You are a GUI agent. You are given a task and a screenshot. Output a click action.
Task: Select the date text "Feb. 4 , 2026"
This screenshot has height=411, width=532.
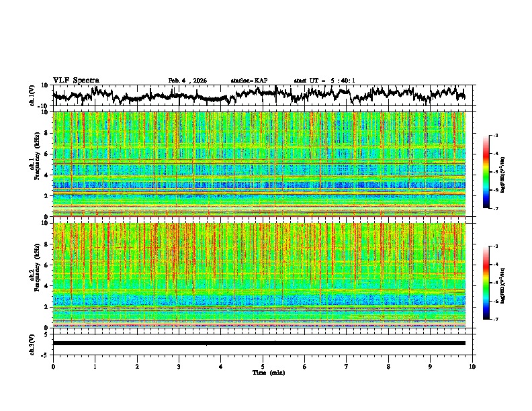click(x=187, y=81)
